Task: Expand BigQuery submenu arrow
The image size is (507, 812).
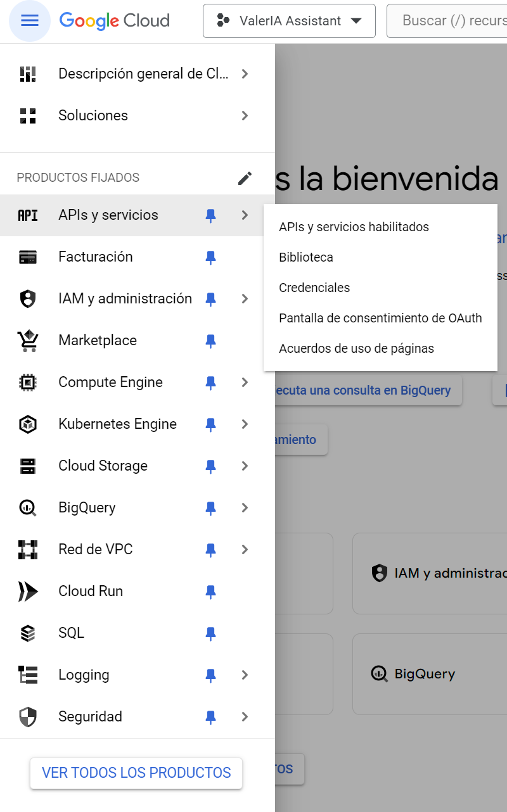Action: [x=245, y=508]
